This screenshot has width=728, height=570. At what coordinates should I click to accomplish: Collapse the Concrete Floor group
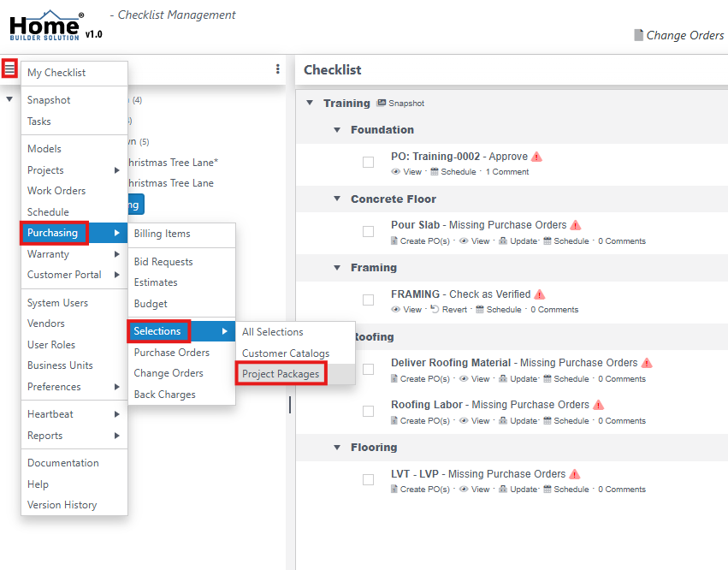click(337, 199)
